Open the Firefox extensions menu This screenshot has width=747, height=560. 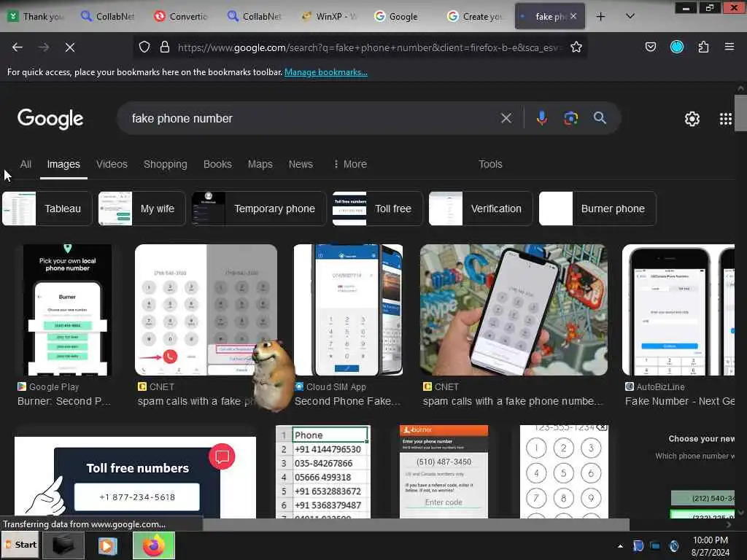click(703, 47)
